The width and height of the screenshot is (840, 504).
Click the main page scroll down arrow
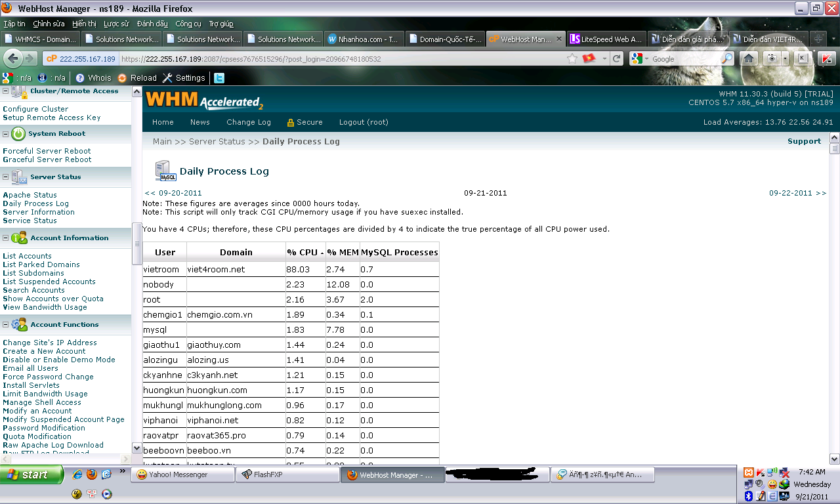point(834,459)
